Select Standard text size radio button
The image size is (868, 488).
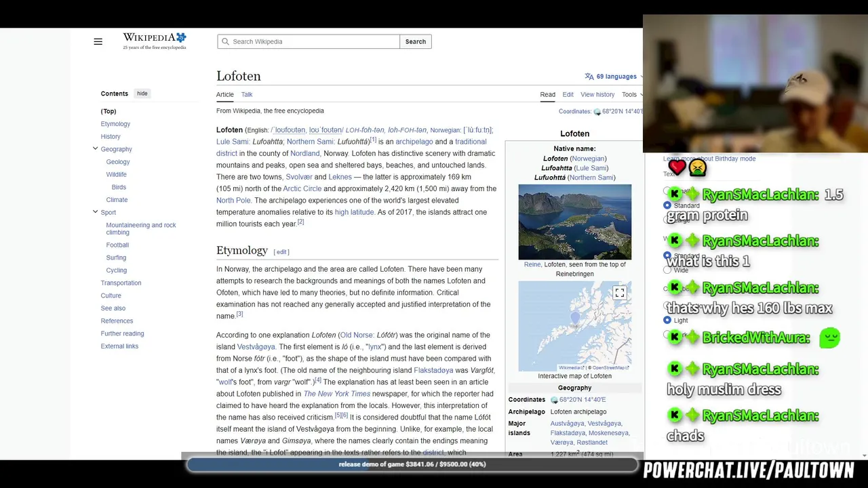[667, 205]
